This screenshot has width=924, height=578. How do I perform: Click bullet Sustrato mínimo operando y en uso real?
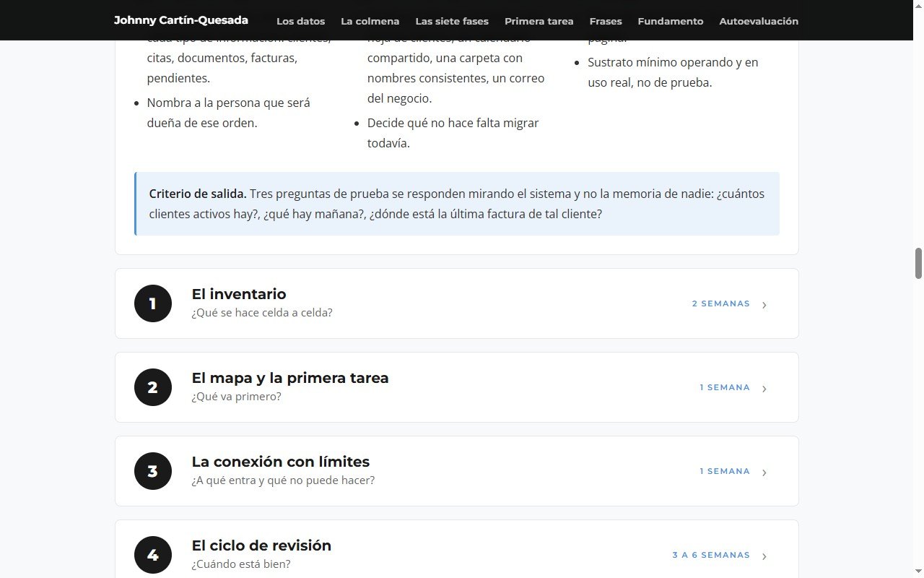tap(673, 72)
